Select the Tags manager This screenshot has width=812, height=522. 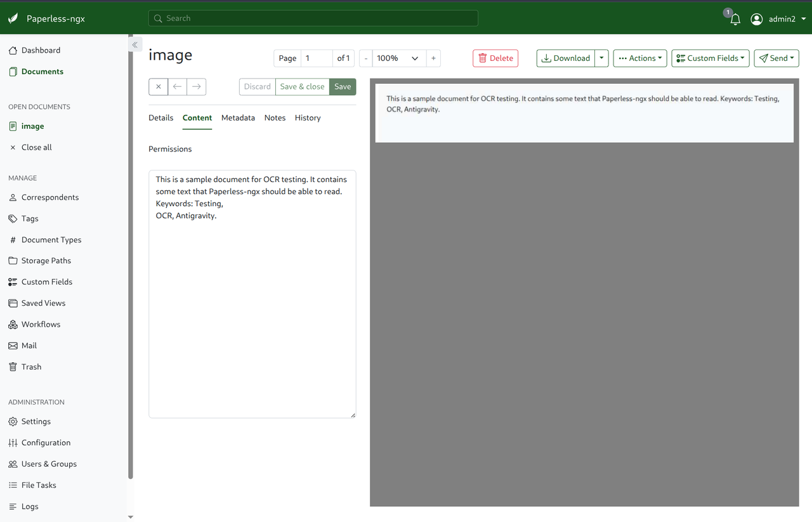pos(29,218)
